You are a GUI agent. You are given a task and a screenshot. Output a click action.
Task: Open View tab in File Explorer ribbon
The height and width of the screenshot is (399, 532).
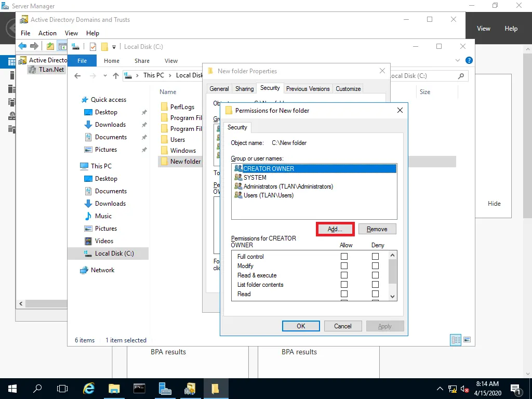[171, 61]
